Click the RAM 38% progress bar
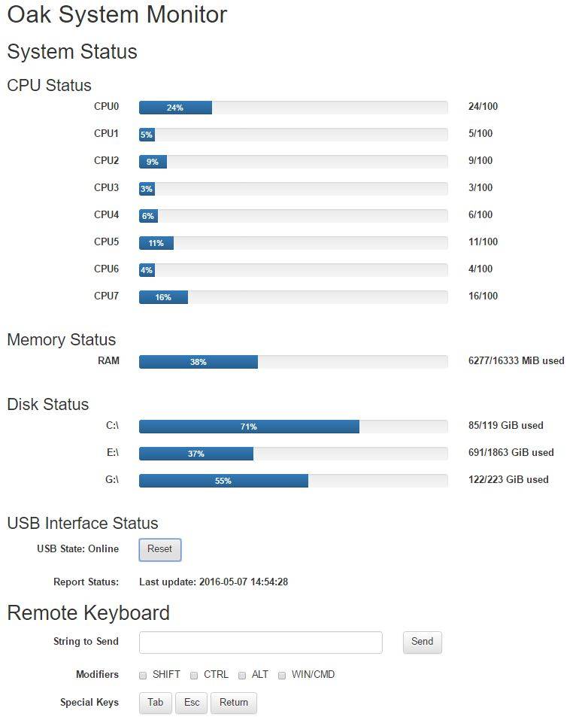This screenshot has height=720, width=588. [293, 362]
